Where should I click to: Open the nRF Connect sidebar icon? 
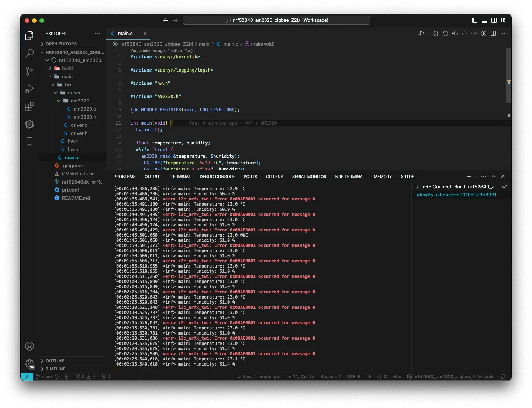(x=30, y=124)
